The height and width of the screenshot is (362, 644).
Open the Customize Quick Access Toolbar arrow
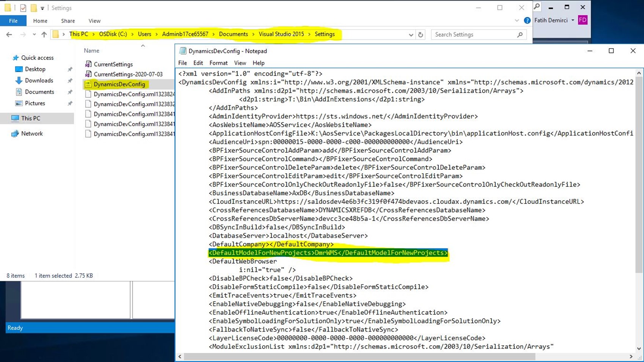click(x=42, y=8)
